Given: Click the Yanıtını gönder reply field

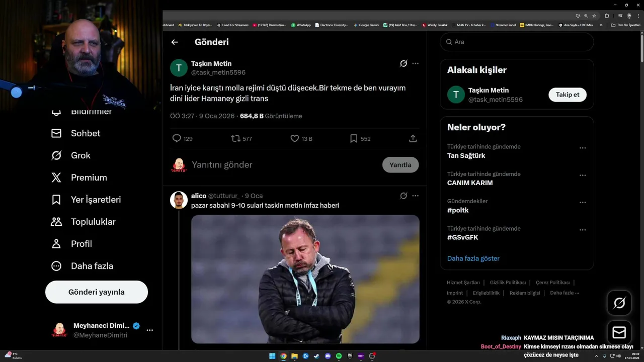Looking at the screenshot, I should coord(284,165).
